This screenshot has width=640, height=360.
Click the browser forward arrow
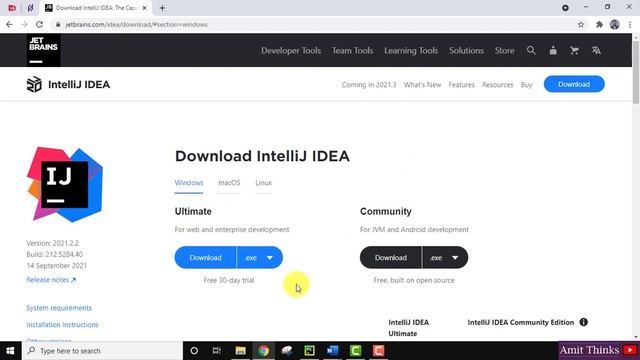[x=24, y=24]
